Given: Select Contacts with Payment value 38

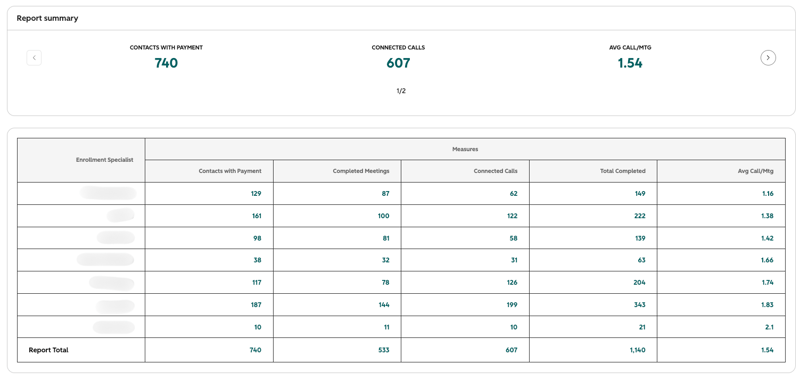Looking at the screenshot, I should click(x=258, y=260).
